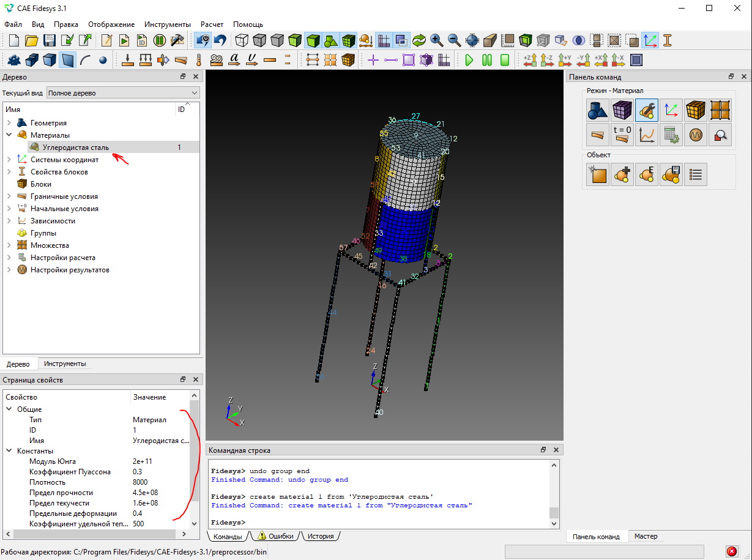The height and width of the screenshot is (560, 752).
Task: Toggle green meshed cube display in toolbar
Action: coord(349,41)
